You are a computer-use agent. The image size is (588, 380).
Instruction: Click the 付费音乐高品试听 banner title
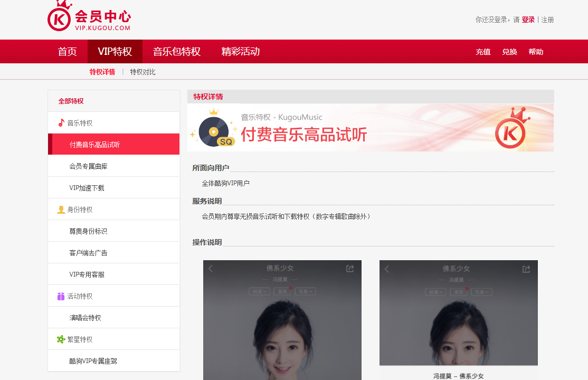click(x=304, y=134)
